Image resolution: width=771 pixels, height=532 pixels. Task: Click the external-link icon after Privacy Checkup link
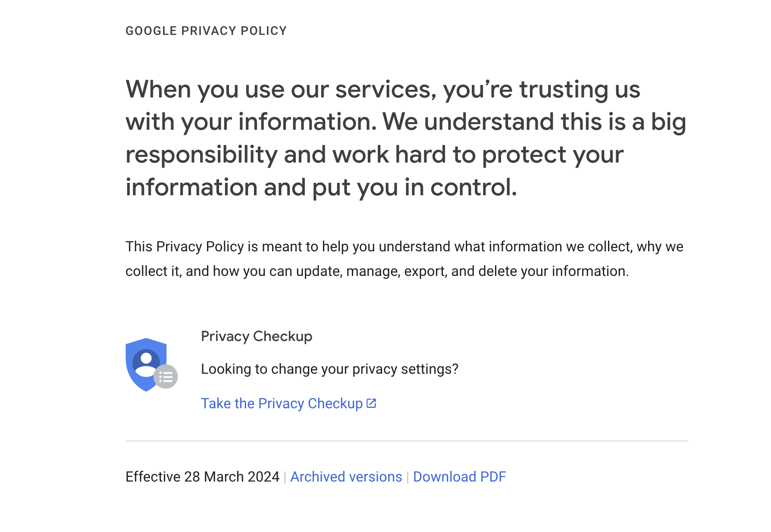tap(371, 404)
